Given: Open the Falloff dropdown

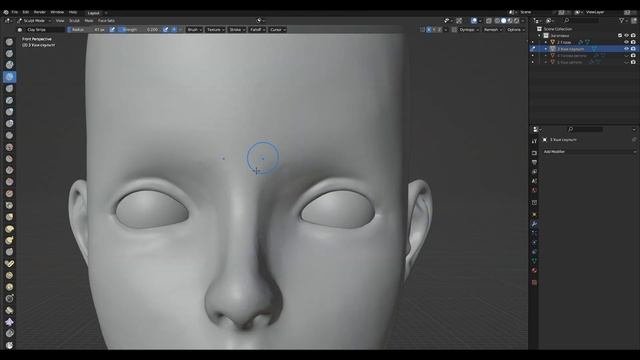Looking at the screenshot, I should [x=257, y=30].
